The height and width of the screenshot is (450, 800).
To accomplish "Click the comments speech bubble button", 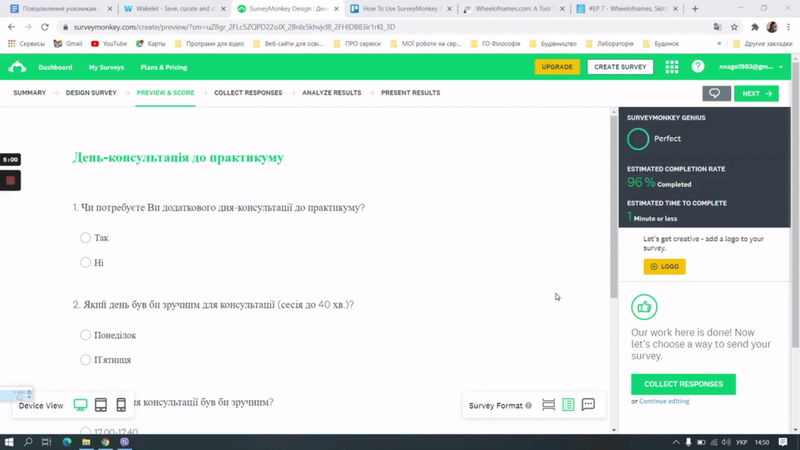I will pos(715,93).
